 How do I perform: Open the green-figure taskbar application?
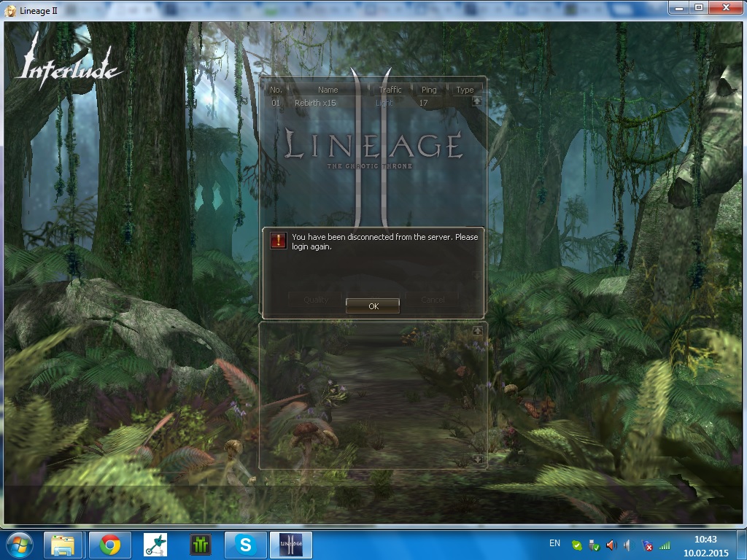[155, 545]
